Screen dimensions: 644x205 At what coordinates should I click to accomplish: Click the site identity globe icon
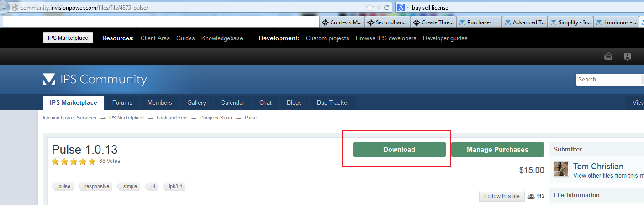15,8
